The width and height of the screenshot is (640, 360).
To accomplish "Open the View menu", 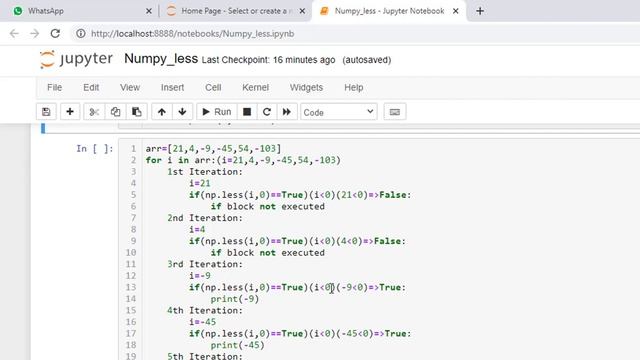I will pyautogui.click(x=130, y=87).
